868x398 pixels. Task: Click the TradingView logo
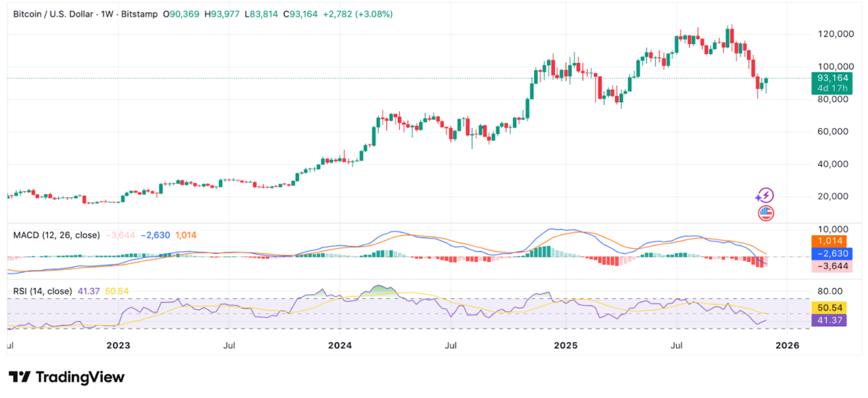tap(67, 377)
